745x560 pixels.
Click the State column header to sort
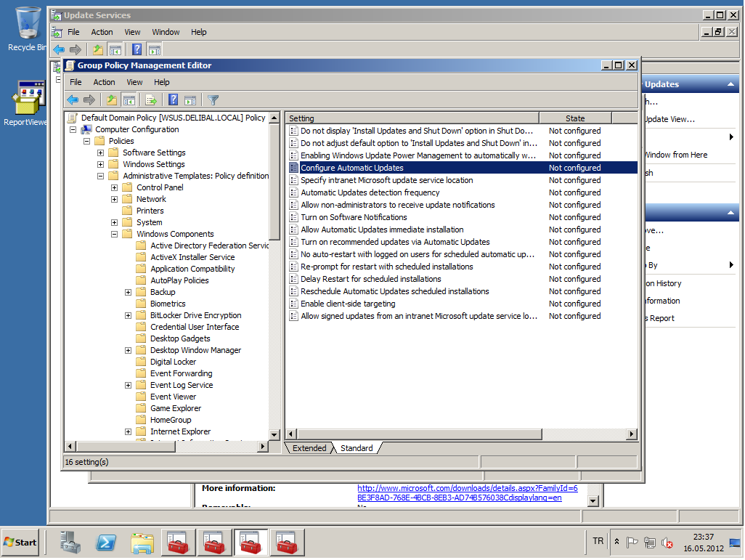point(575,118)
